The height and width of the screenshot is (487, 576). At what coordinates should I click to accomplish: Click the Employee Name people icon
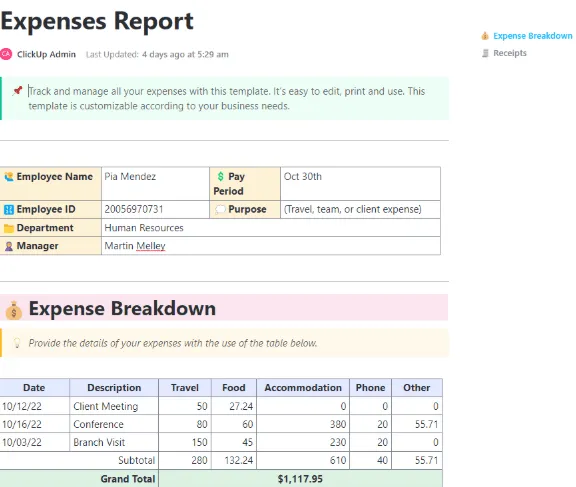(x=9, y=177)
